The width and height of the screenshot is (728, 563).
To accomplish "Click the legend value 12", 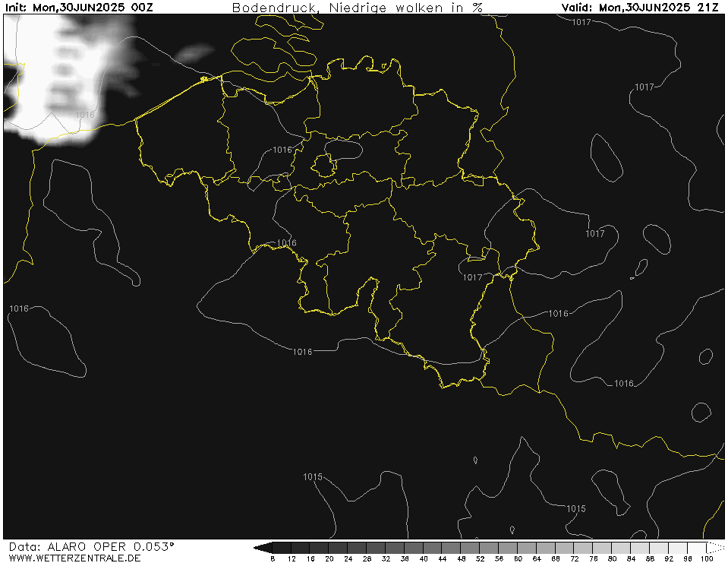I will (x=292, y=558).
